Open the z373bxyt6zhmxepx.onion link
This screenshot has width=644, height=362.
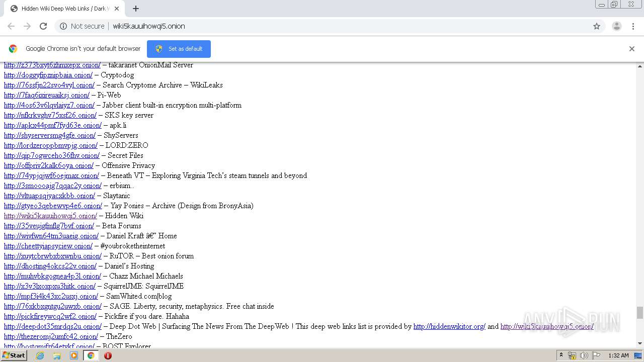click(x=52, y=65)
